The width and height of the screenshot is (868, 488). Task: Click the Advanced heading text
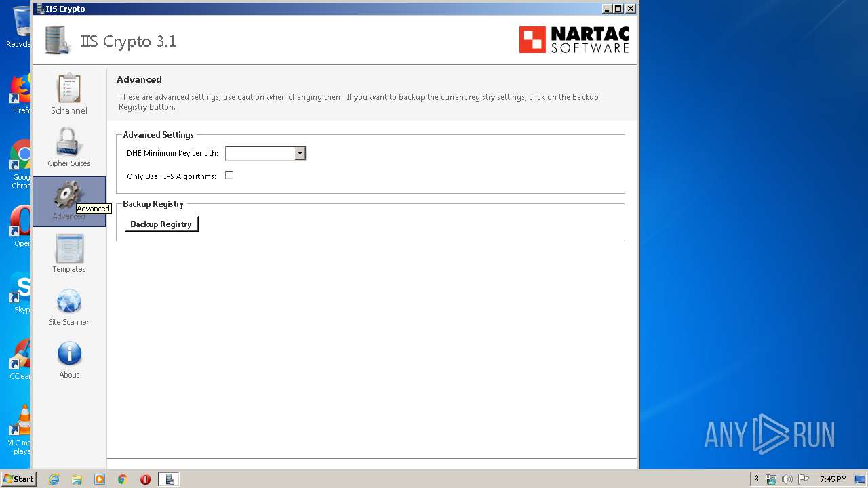[x=139, y=79]
